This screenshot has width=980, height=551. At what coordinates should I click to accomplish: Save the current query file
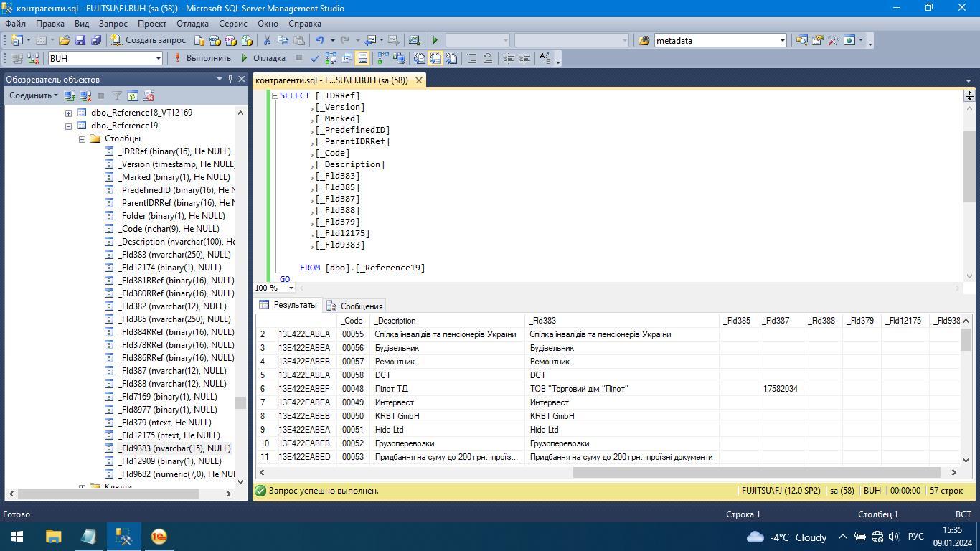pyautogui.click(x=80, y=41)
